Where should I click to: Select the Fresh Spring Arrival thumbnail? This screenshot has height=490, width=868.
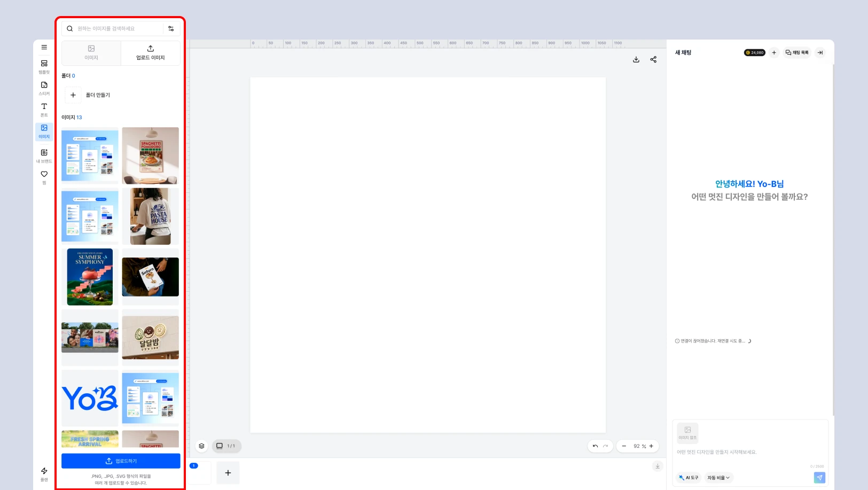[x=90, y=439]
